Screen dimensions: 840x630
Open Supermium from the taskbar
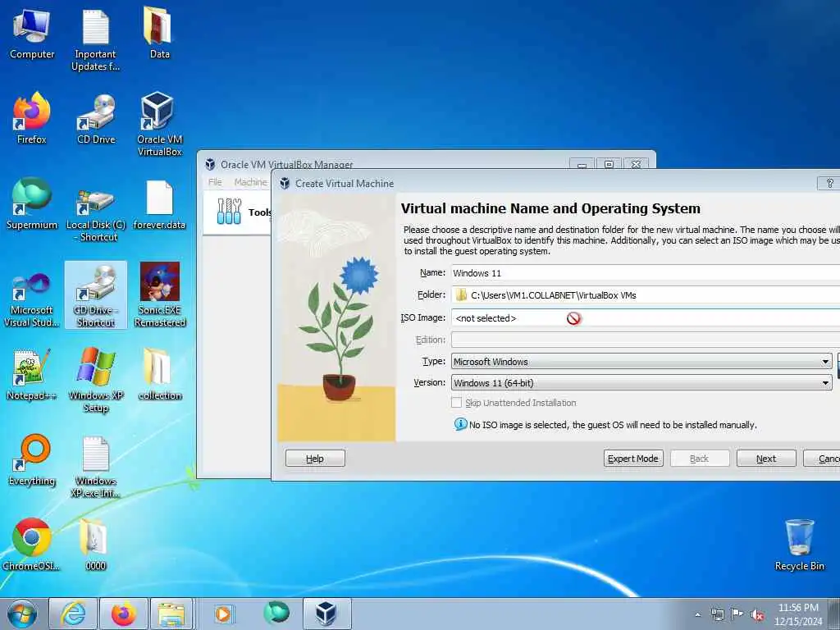pyautogui.click(x=276, y=613)
